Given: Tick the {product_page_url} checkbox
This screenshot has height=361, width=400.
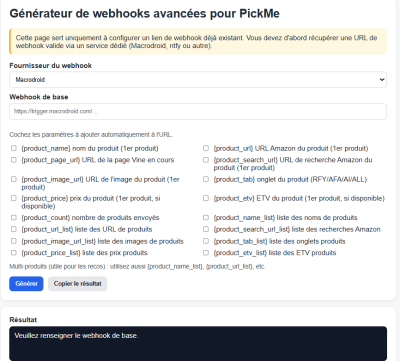Looking at the screenshot, I should tap(14, 160).
